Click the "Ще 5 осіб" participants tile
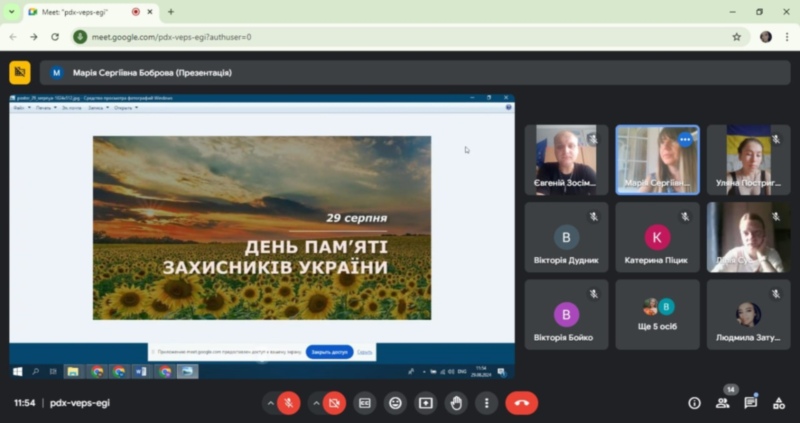 point(657,314)
